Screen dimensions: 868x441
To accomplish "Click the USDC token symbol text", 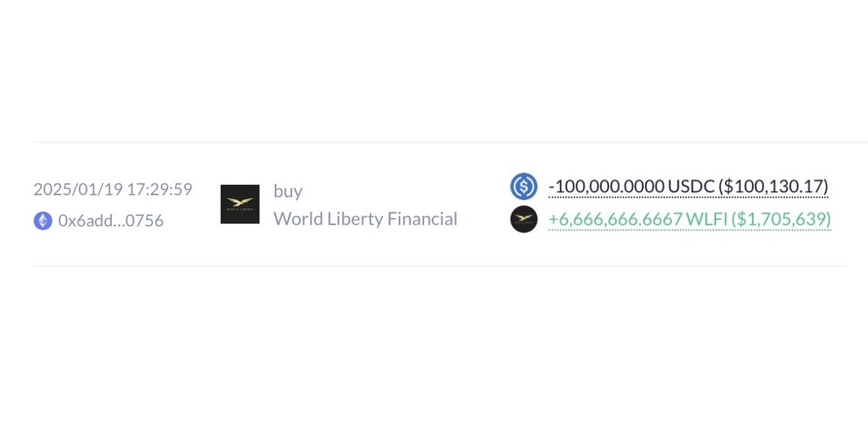I will [x=691, y=187].
